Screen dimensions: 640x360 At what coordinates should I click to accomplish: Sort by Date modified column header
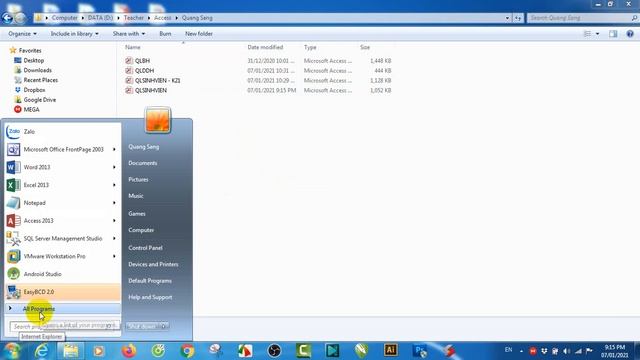tap(265, 47)
